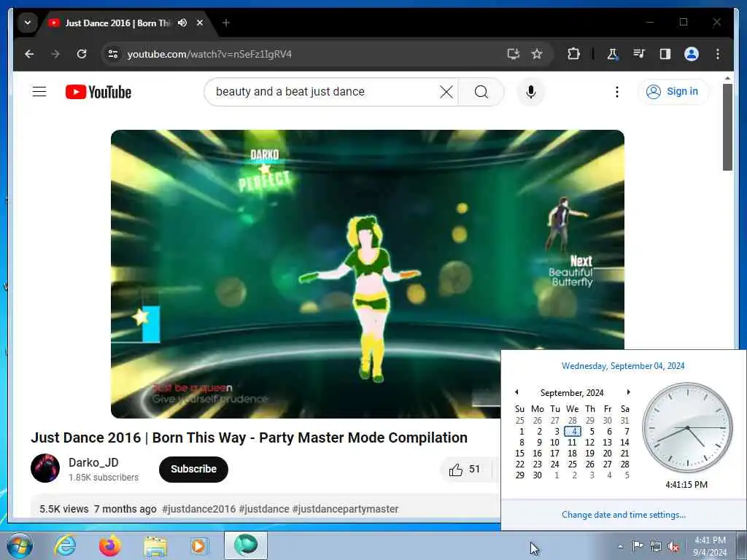
Task: Open media controls in the toolbar
Action: (639, 54)
